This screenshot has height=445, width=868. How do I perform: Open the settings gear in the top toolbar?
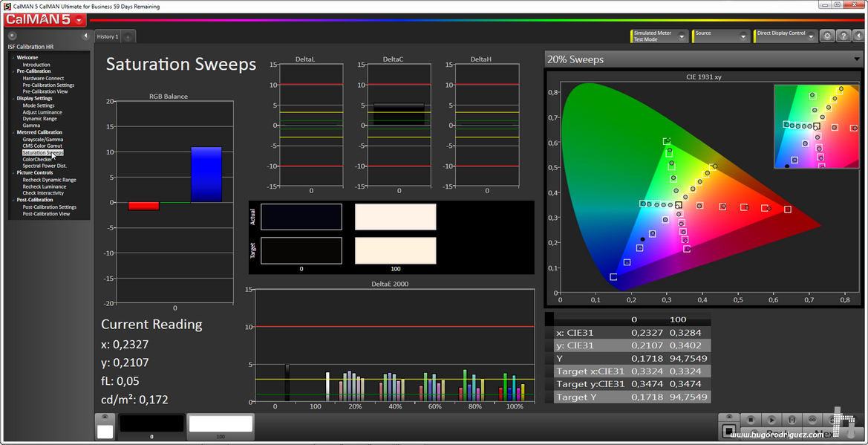click(x=826, y=36)
